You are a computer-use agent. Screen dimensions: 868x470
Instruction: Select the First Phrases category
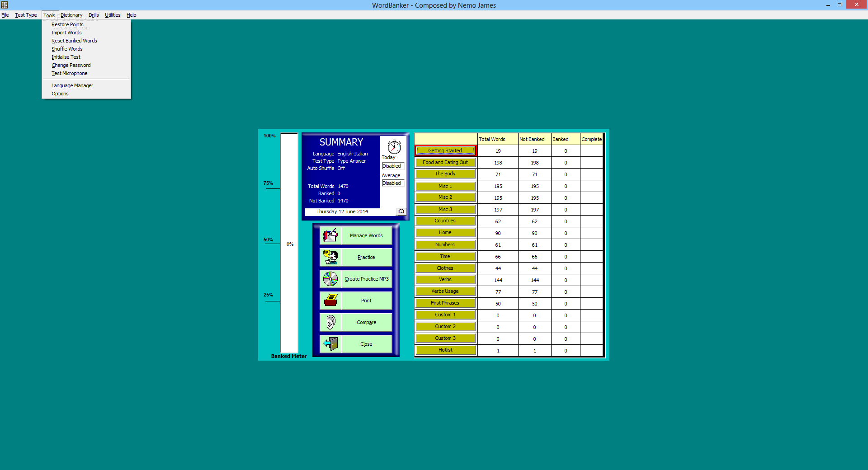445,303
